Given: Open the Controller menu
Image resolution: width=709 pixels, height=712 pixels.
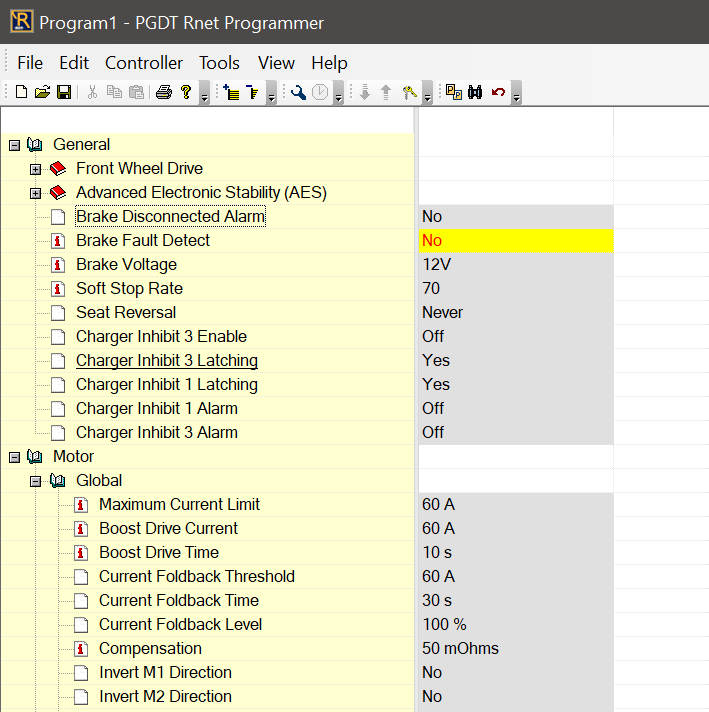Looking at the screenshot, I should coord(144,63).
